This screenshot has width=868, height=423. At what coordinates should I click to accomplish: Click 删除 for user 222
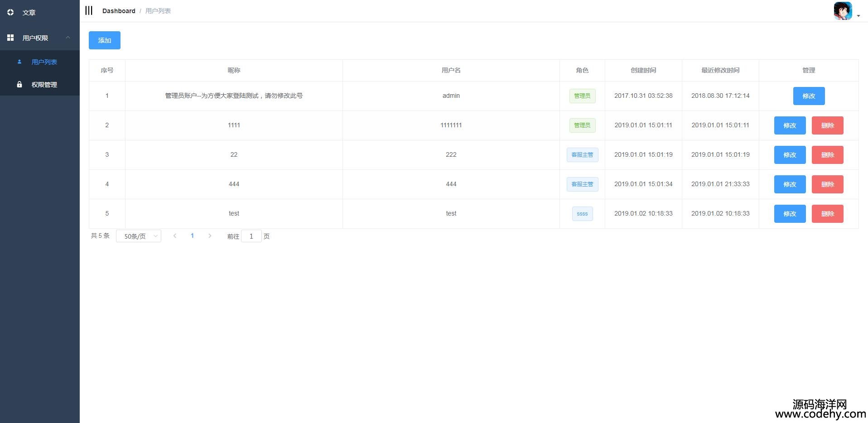(828, 155)
